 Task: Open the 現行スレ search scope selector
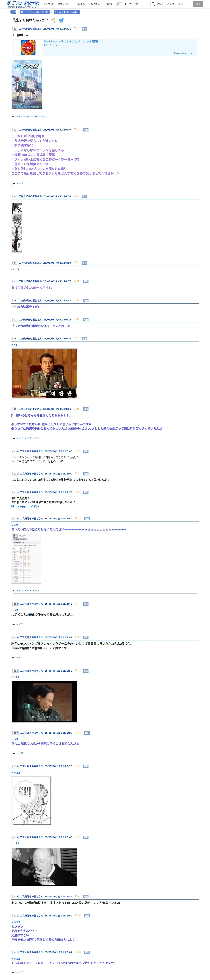[x=161, y=4]
